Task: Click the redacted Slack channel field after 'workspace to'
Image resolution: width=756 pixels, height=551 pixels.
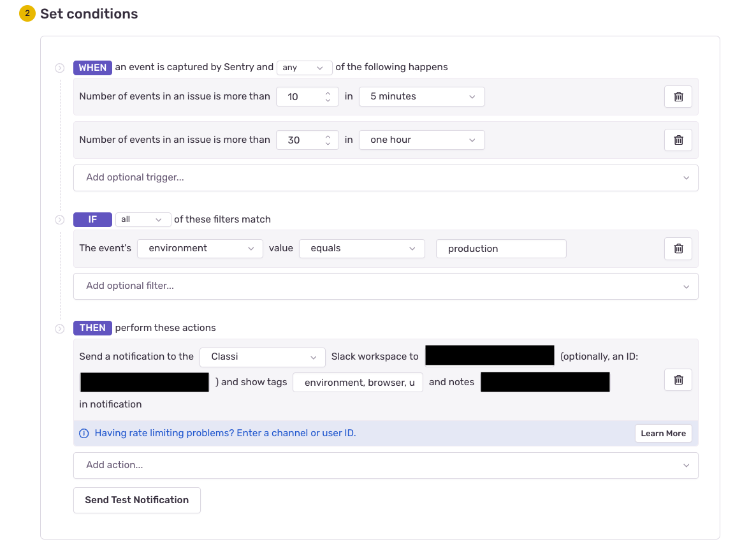Action: click(490, 356)
